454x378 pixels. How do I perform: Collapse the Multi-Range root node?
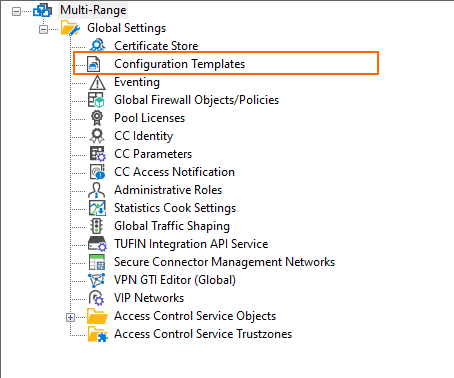click(x=16, y=11)
